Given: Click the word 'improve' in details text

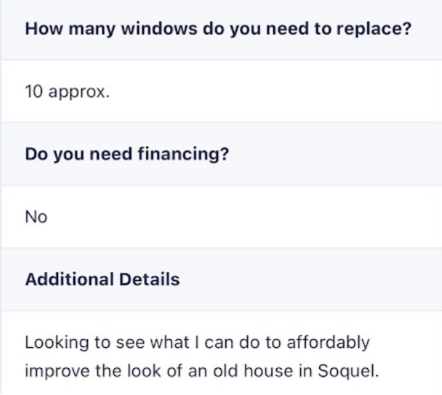Looking at the screenshot, I should point(57,372).
